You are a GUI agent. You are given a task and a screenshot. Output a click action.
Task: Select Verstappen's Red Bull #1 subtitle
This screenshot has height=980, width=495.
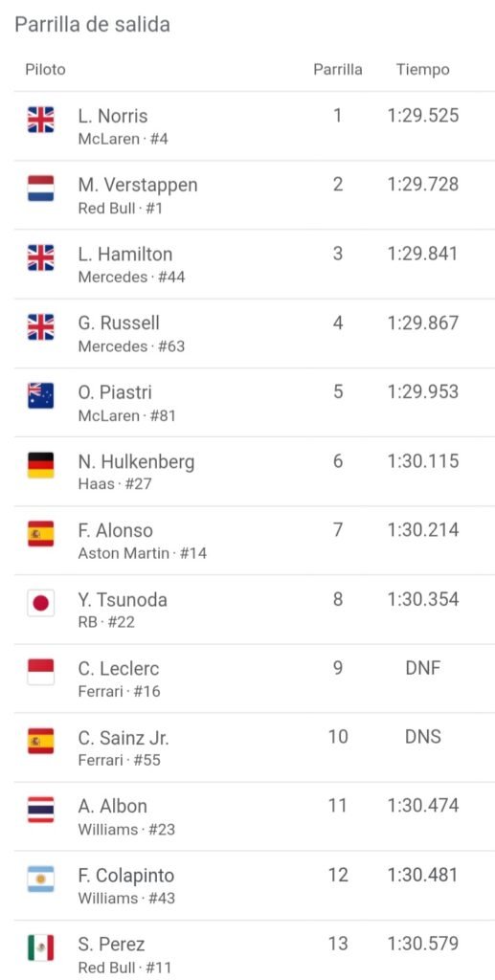(x=120, y=208)
